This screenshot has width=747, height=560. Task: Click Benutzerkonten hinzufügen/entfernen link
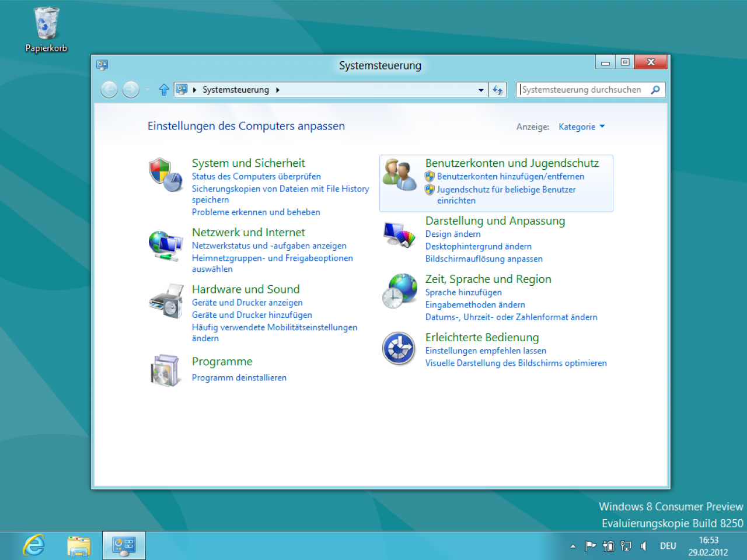click(x=510, y=177)
